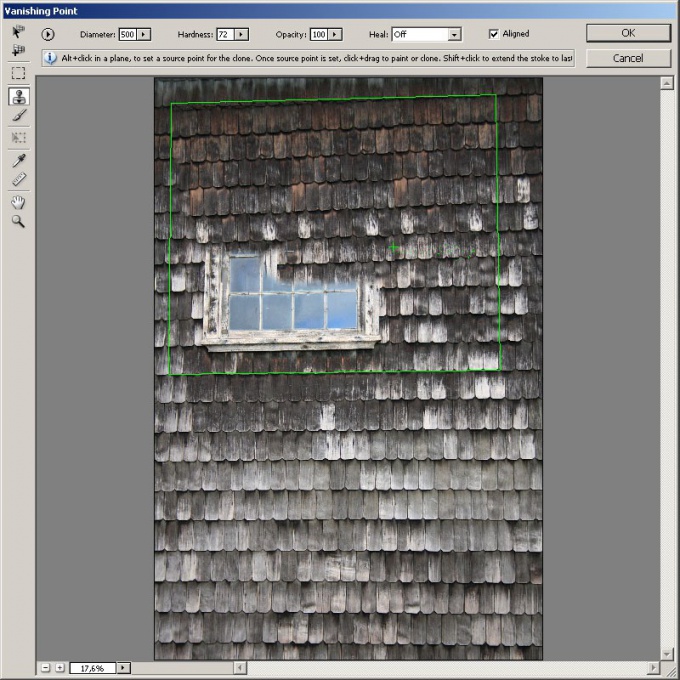Click the Diameter value field
The width and height of the screenshot is (680, 680).
[128, 34]
